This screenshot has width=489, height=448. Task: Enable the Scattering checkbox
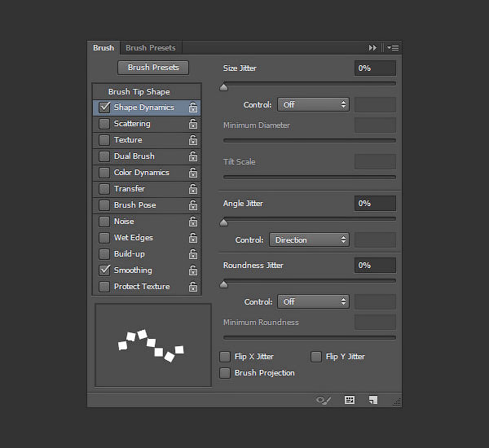click(104, 124)
